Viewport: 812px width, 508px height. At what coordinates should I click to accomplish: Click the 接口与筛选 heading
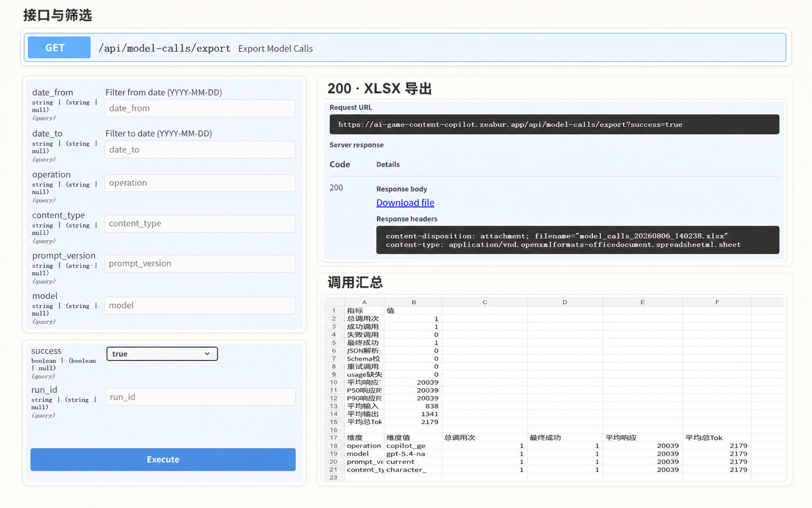tap(57, 15)
